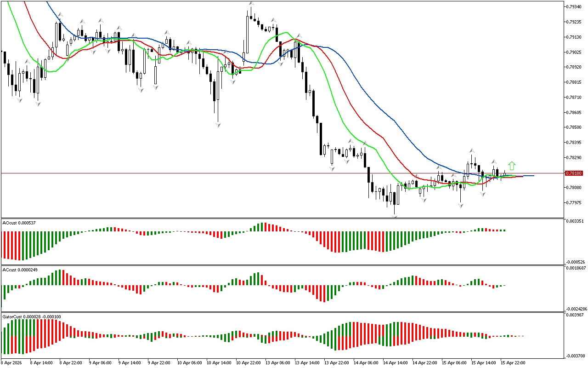Click the 14 Apr 14:00 time label
The image size is (588, 368).
[395, 362]
